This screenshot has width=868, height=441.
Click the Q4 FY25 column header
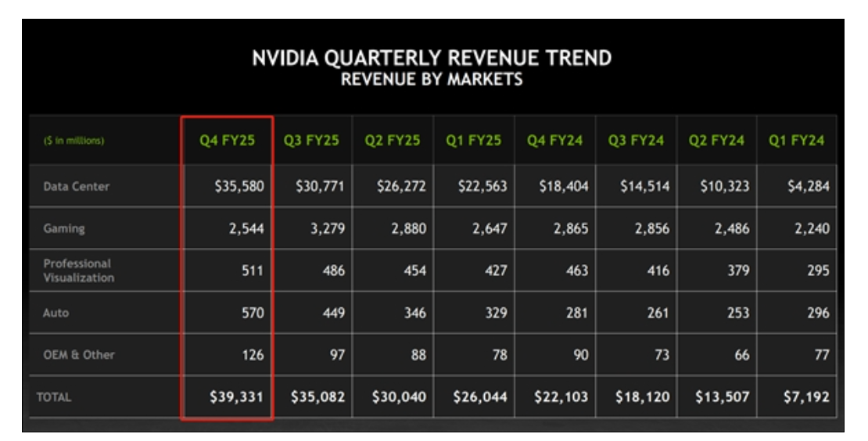pos(227,141)
